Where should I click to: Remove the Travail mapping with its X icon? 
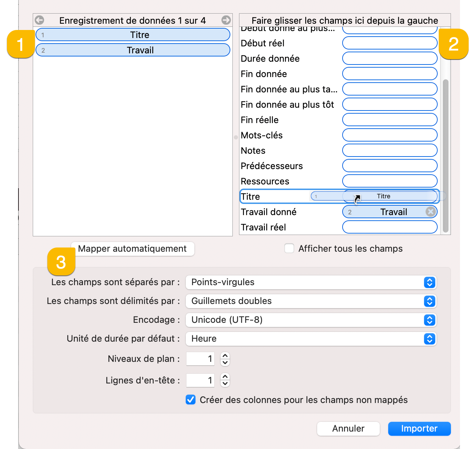pyautogui.click(x=431, y=212)
